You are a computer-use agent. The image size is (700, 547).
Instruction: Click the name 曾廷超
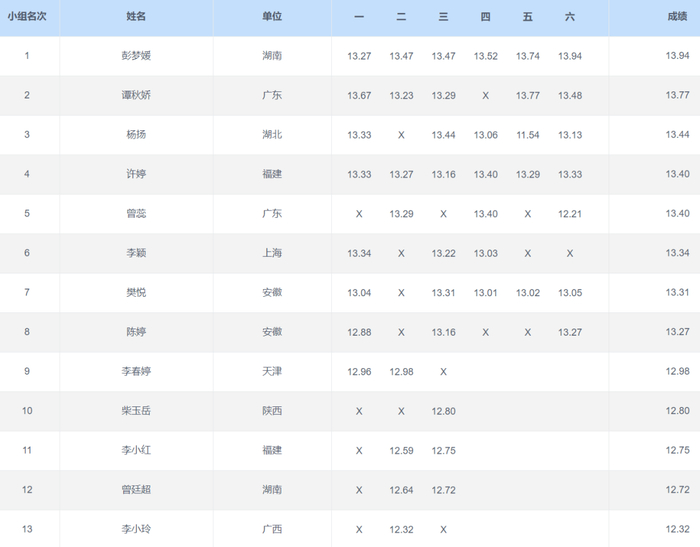(136, 490)
